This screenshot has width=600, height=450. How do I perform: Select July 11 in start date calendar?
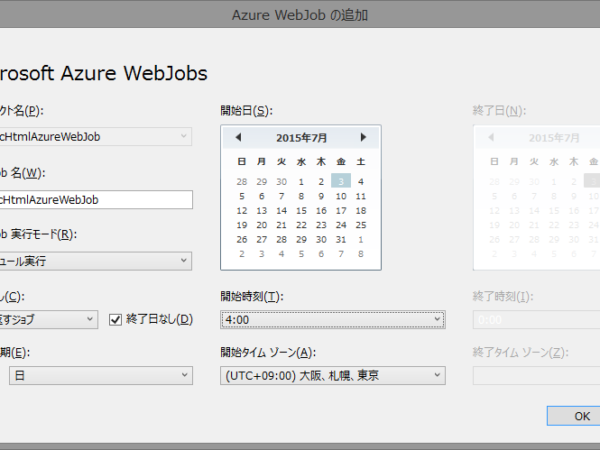point(361,196)
